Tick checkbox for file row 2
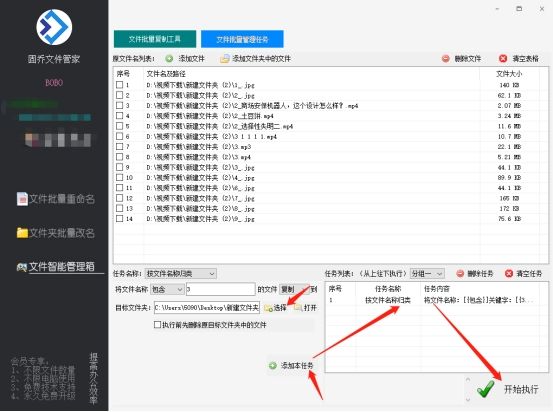 [x=120, y=95]
